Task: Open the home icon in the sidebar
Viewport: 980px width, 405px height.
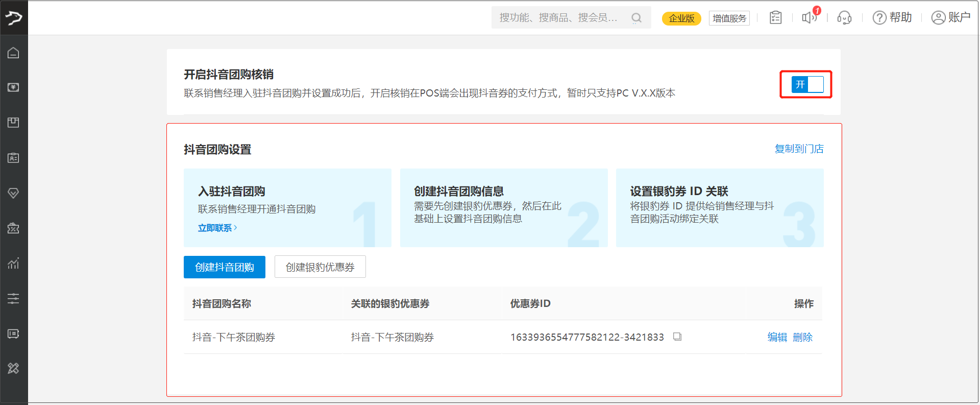Action: pyautogui.click(x=14, y=53)
